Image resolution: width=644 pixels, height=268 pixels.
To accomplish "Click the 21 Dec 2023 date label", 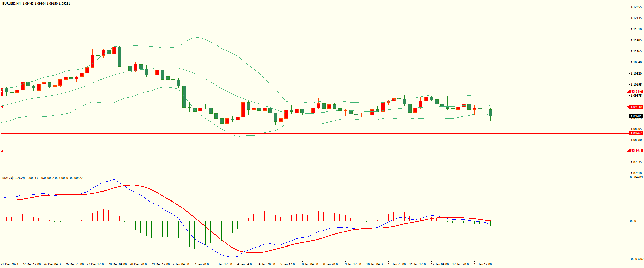I will click(x=10, y=264).
